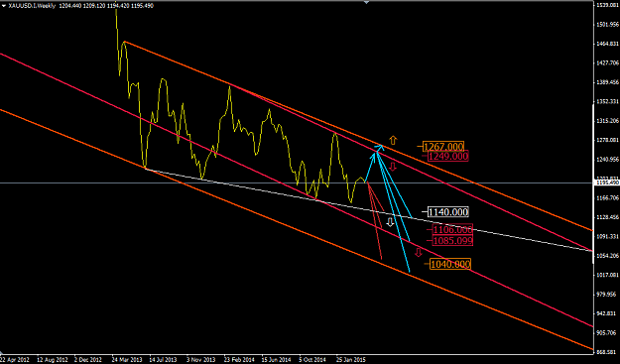The height and width of the screenshot is (364, 620).
Task: Select the white down arrow near 1140.000
Action: click(390, 222)
